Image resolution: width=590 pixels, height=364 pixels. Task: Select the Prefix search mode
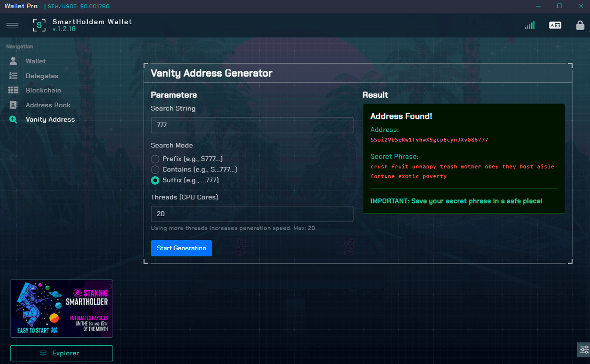(155, 159)
